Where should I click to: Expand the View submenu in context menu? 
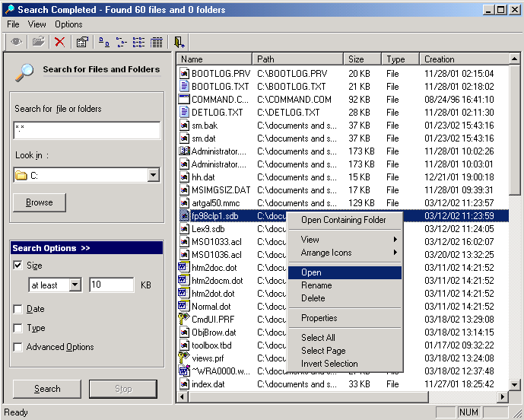[x=345, y=240]
